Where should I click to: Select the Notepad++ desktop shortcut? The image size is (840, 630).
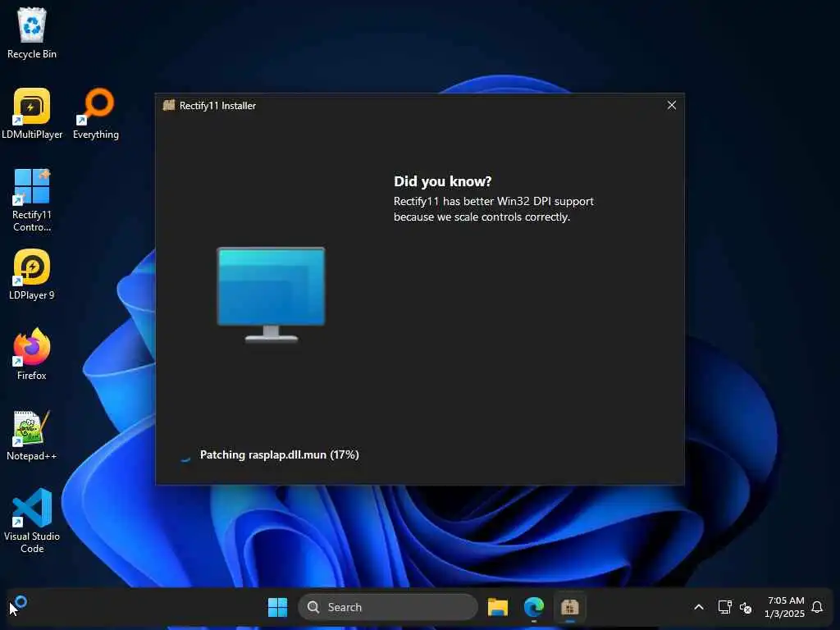click(x=32, y=435)
